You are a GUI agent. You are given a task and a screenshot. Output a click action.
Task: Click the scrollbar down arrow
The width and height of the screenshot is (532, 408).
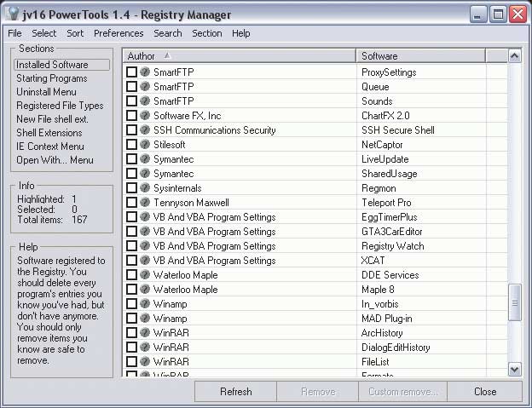515,369
